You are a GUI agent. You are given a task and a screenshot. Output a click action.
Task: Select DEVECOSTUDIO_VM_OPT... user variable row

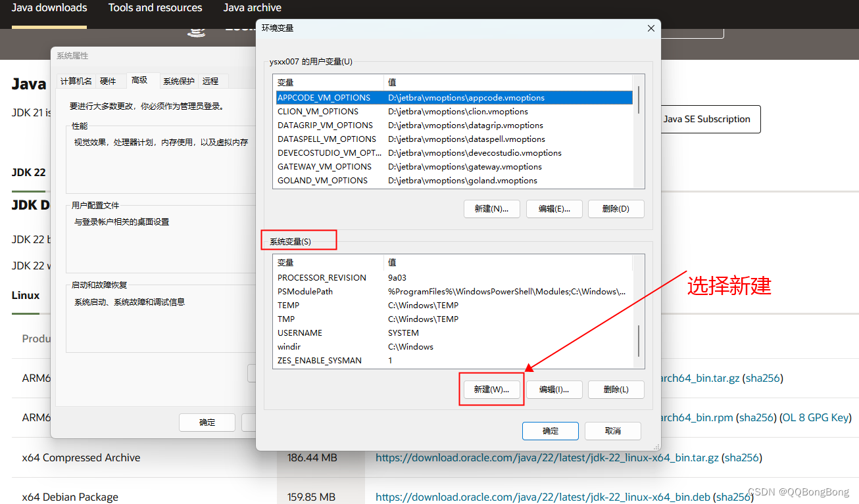[x=453, y=153]
